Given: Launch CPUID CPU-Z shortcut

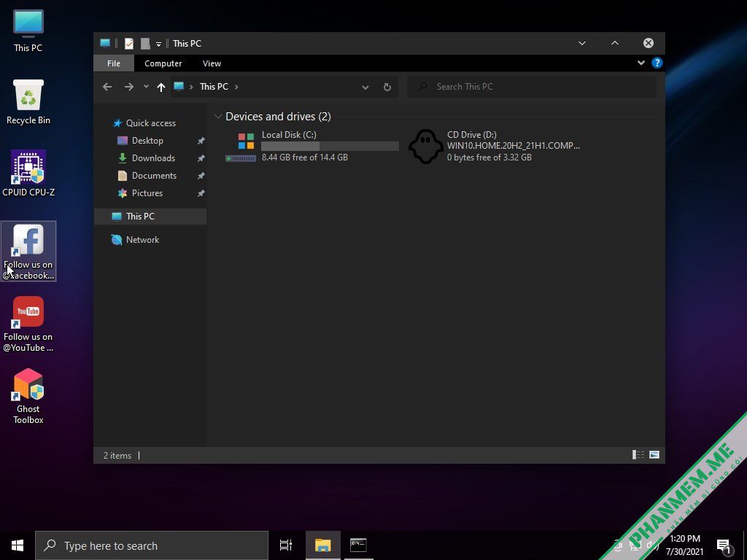Looking at the screenshot, I should click(x=28, y=174).
